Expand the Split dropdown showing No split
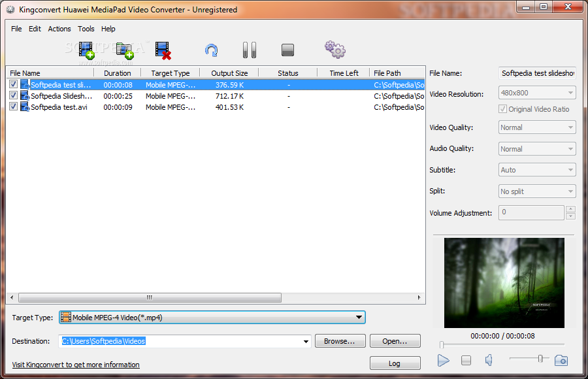The height and width of the screenshot is (379, 588). tap(537, 191)
